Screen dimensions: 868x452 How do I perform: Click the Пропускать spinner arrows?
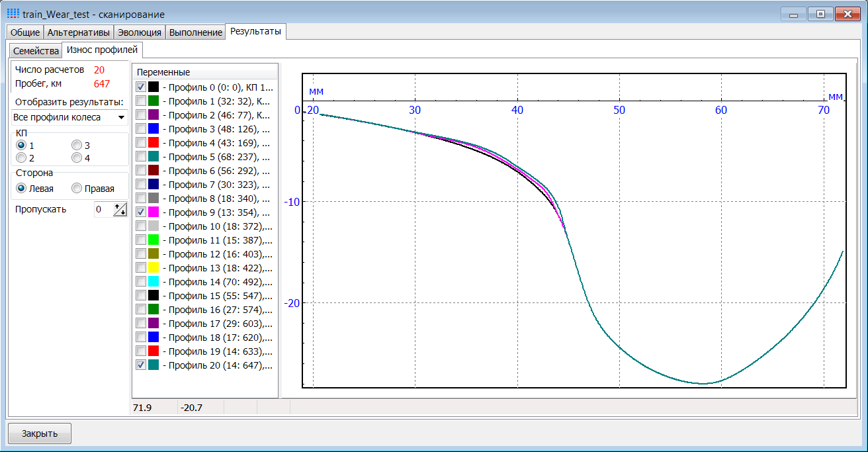click(x=120, y=210)
